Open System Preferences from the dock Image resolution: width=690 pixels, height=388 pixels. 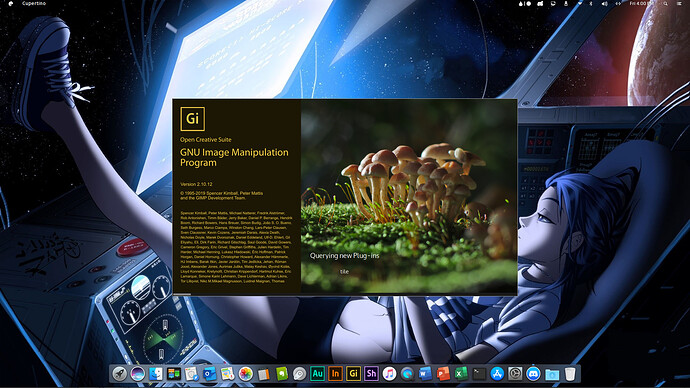click(x=515, y=374)
